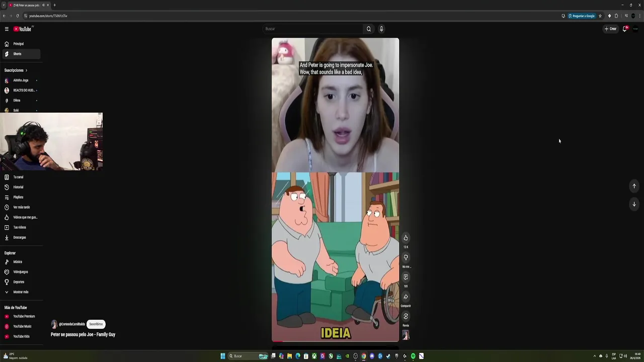View site information icon in address bar
The width and height of the screenshot is (644, 362).
pos(26,16)
